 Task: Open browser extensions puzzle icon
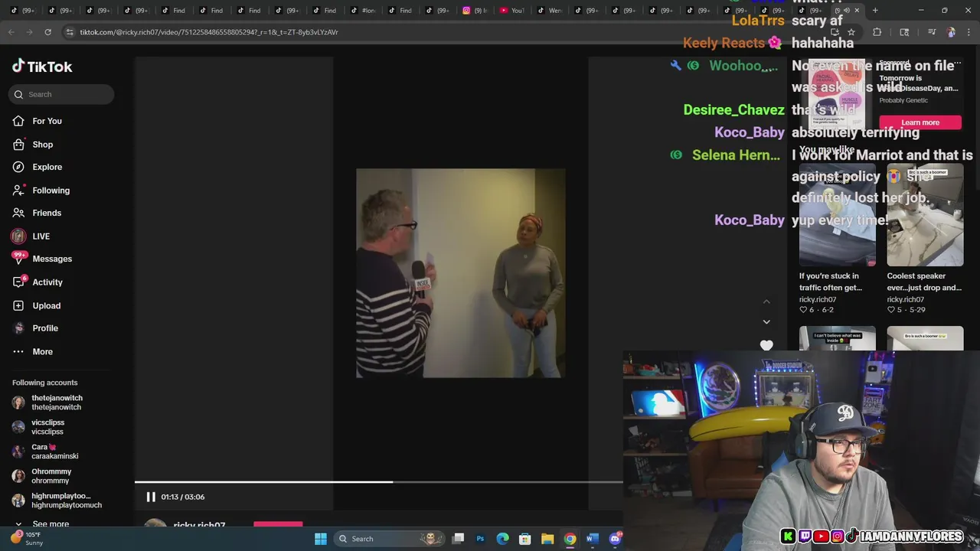click(x=877, y=32)
